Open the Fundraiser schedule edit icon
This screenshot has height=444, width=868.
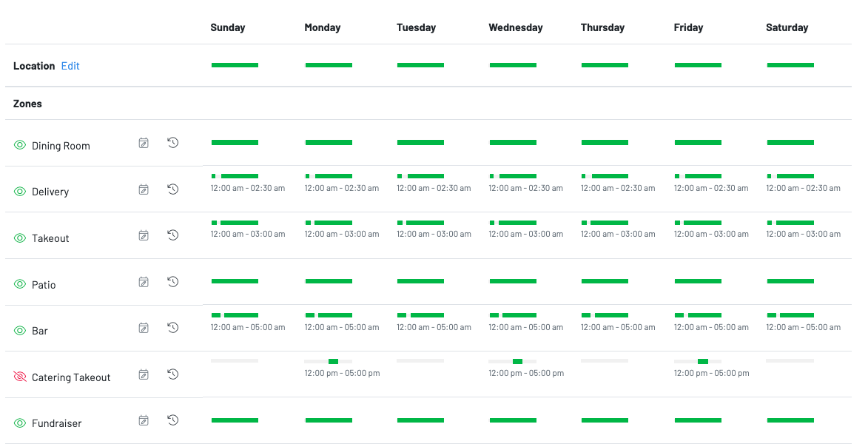[144, 420]
